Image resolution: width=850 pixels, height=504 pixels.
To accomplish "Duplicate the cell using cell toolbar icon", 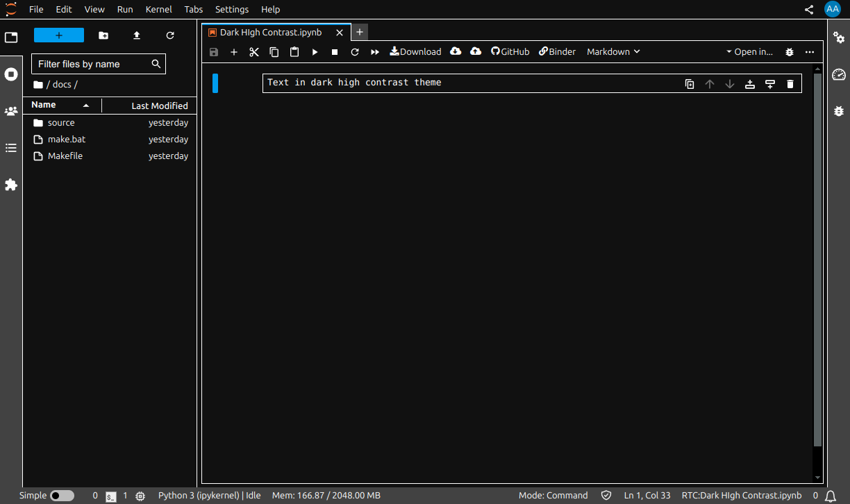I will pyautogui.click(x=690, y=84).
